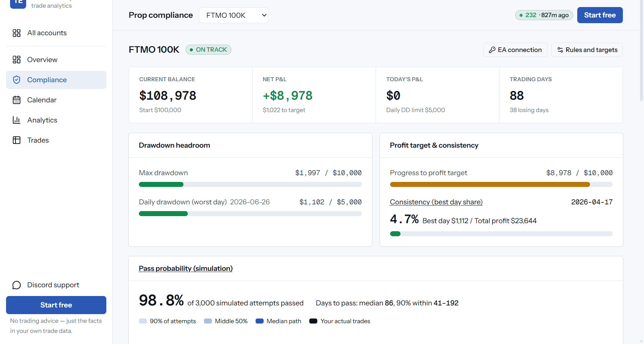Click the Current Balance value $108,978
Screen dimensions: 644x344
click(x=168, y=96)
